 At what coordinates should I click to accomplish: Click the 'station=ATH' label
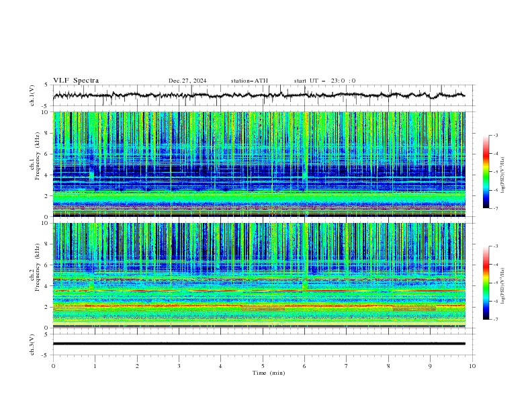(249, 81)
